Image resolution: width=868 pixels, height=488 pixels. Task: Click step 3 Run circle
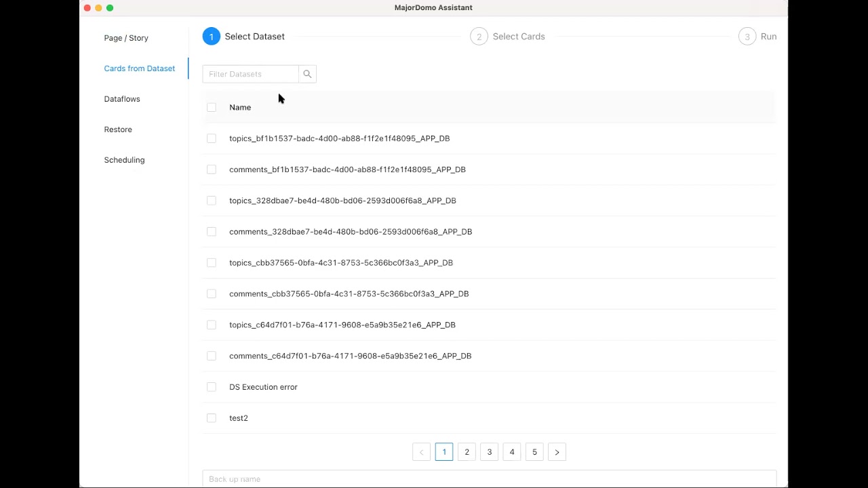click(x=747, y=37)
